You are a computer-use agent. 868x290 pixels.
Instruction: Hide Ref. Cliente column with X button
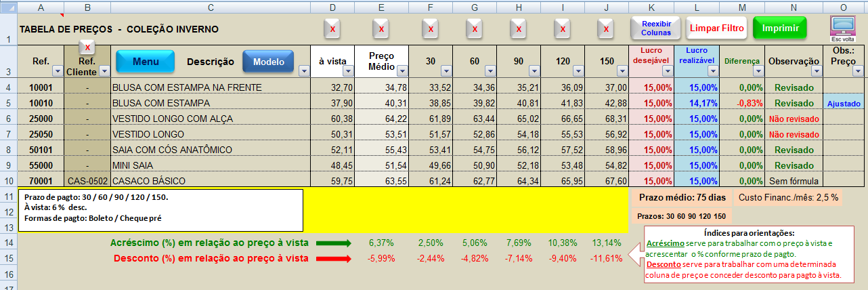(87, 47)
